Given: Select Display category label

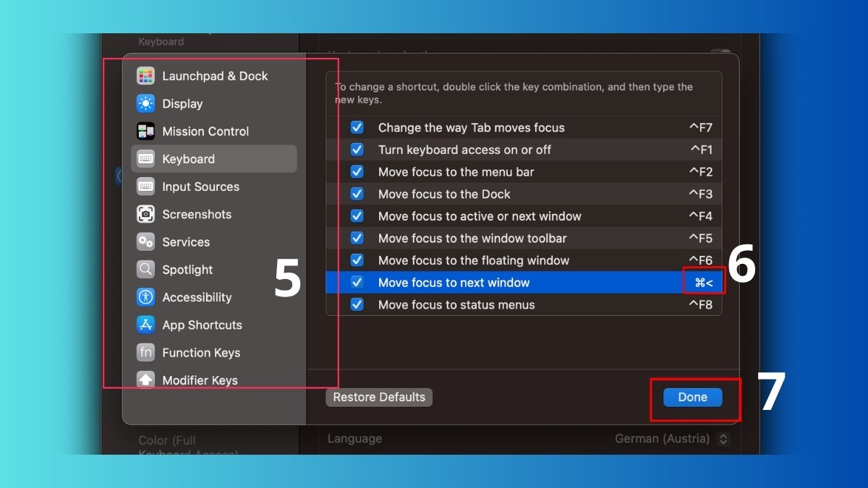Looking at the screenshot, I should pos(182,103).
